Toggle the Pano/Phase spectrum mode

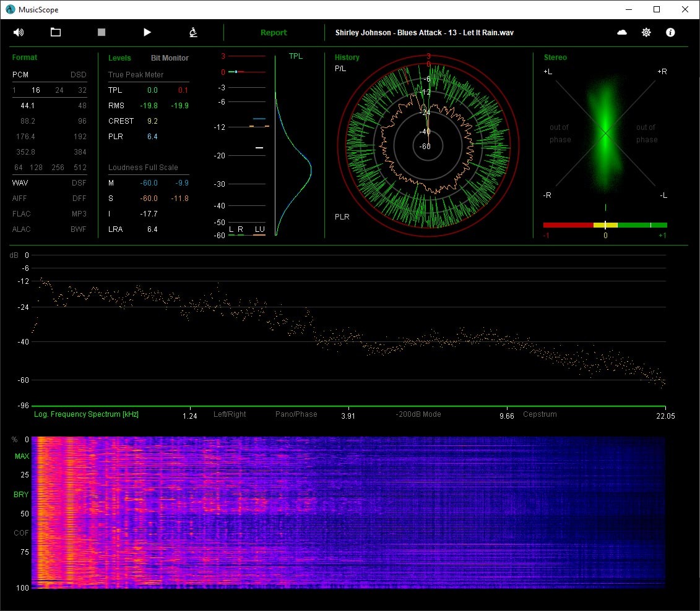click(296, 414)
